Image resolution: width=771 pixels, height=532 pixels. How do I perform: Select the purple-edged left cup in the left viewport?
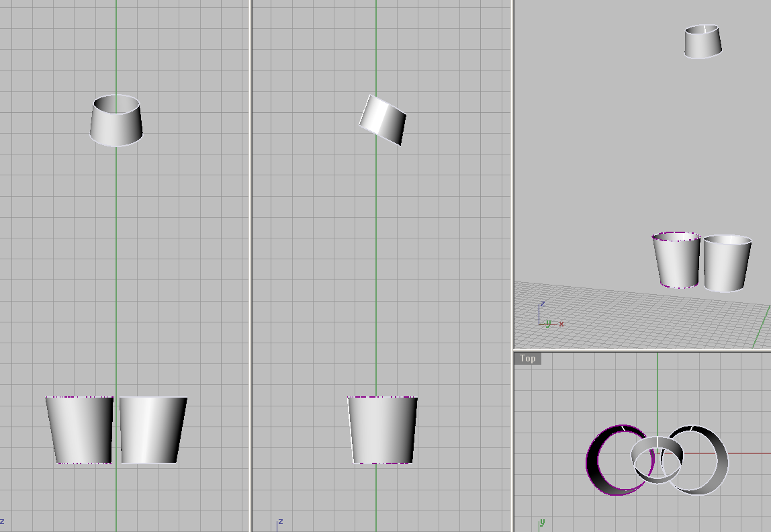[x=80, y=430]
